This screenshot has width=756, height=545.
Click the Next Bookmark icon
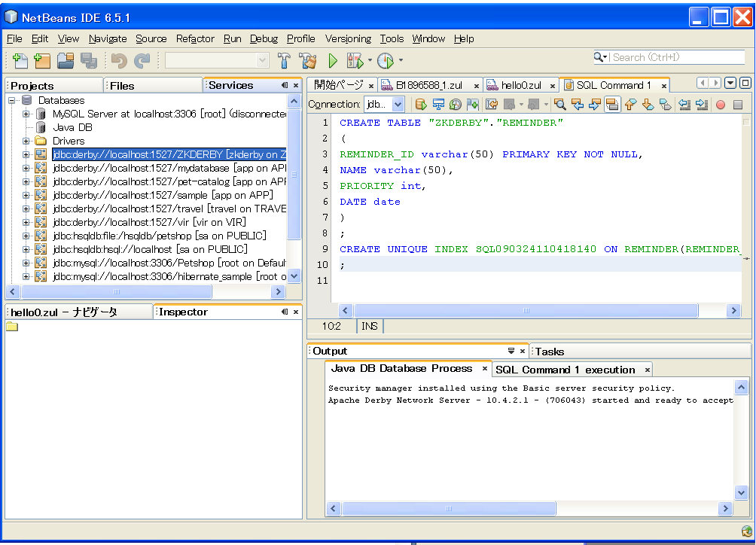pyautogui.click(x=648, y=104)
